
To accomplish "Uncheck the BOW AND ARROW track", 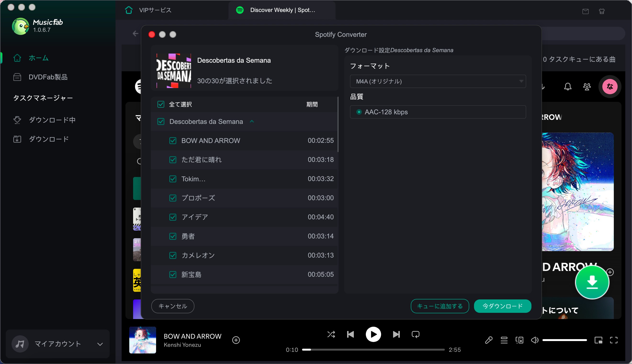I will [x=173, y=140].
